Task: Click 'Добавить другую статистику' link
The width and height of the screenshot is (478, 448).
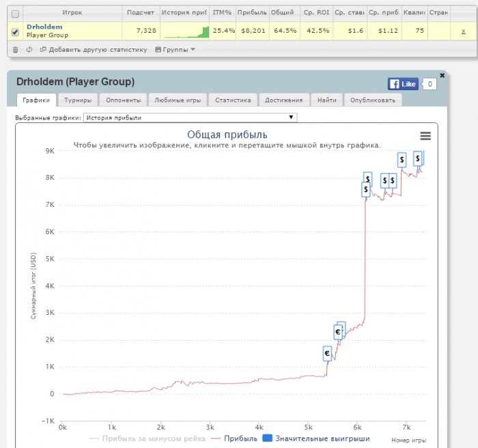Action: click(94, 49)
